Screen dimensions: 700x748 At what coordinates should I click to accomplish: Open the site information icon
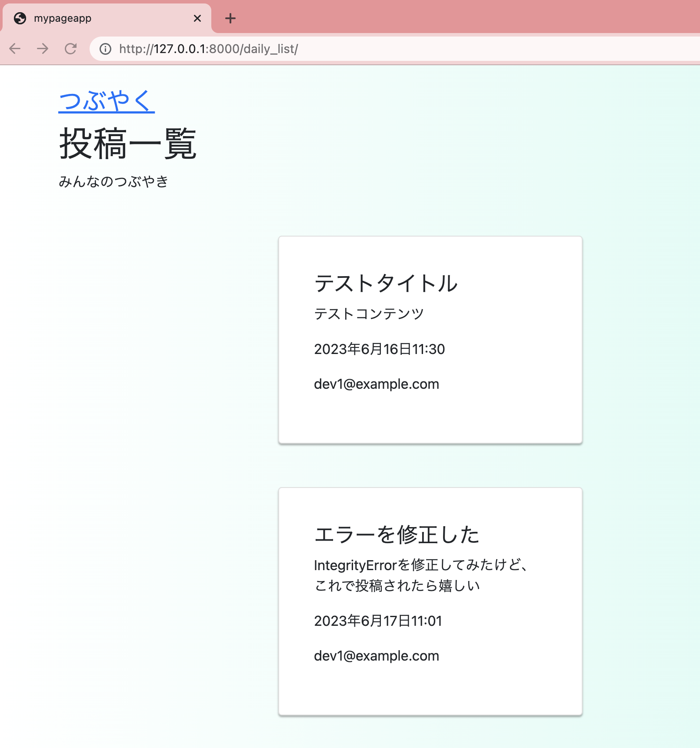105,49
